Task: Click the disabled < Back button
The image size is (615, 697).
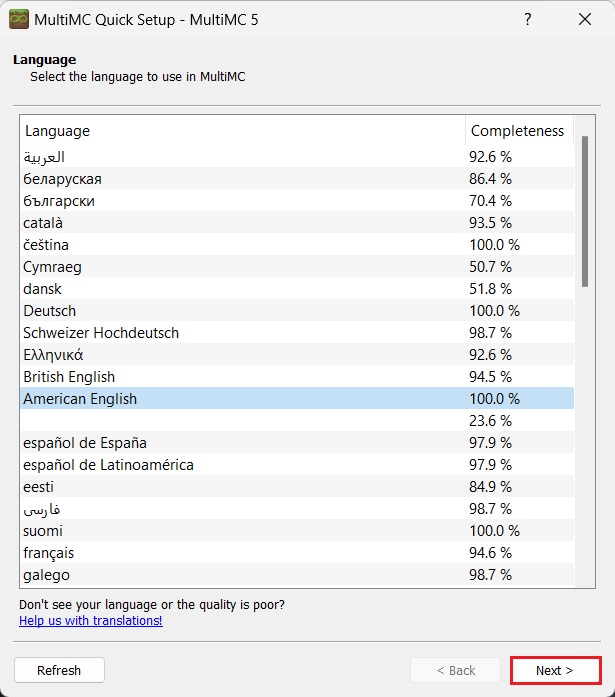Action: (455, 670)
